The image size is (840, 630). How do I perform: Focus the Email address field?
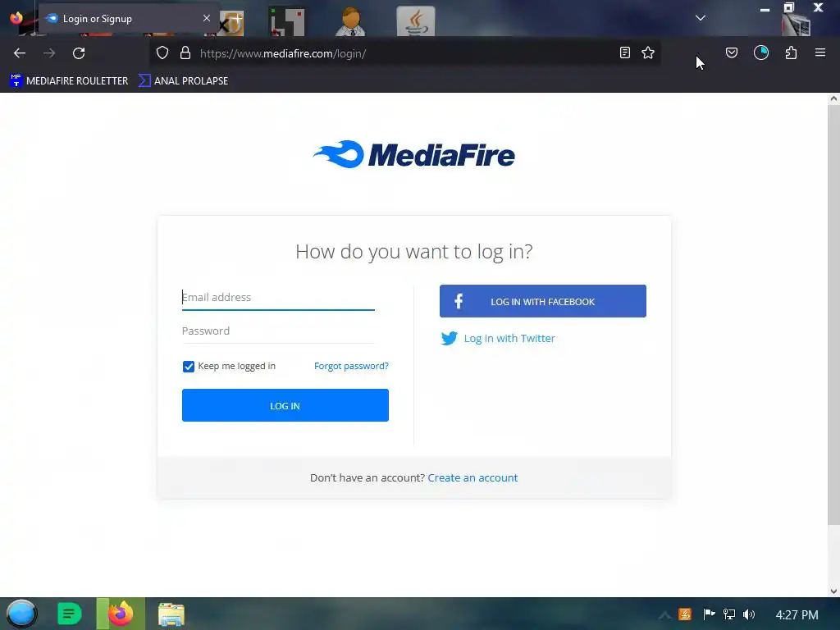(x=278, y=297)
